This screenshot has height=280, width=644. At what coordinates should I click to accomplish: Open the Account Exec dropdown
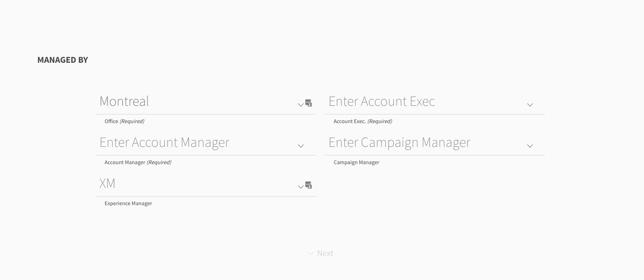[x=530, y=105]
